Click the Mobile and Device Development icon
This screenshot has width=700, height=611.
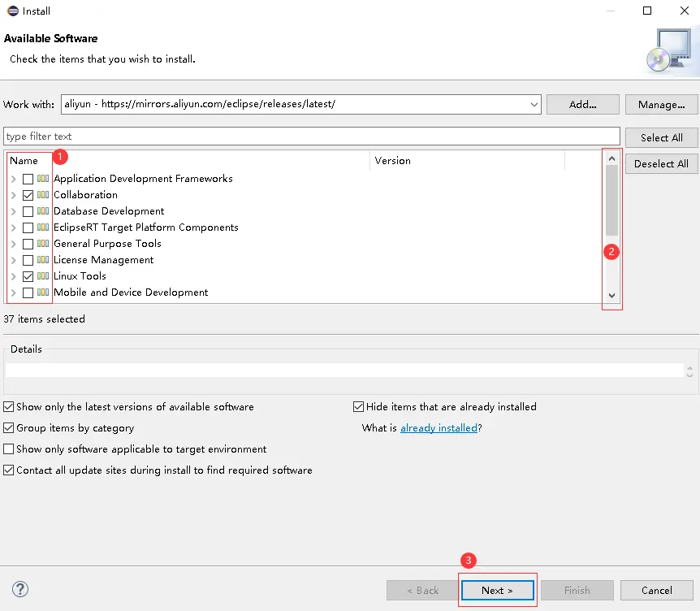pyautogui.click(x=43, y=292)
